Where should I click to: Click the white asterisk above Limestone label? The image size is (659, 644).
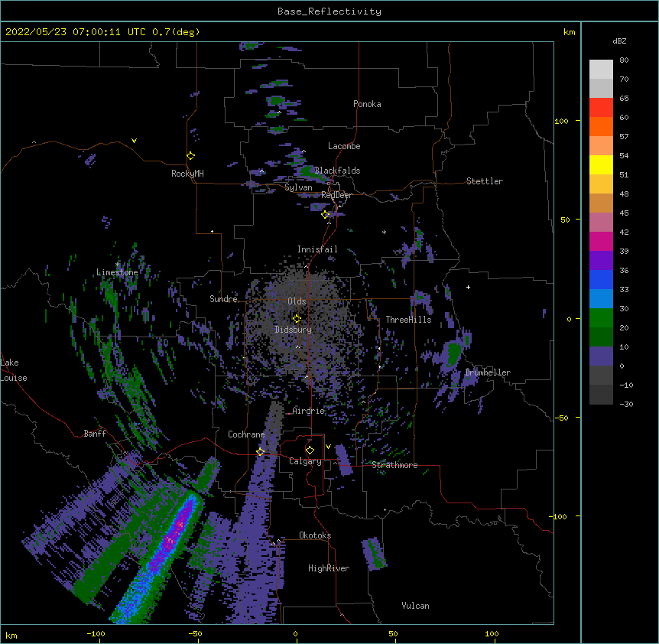click(x=118, y=265)
